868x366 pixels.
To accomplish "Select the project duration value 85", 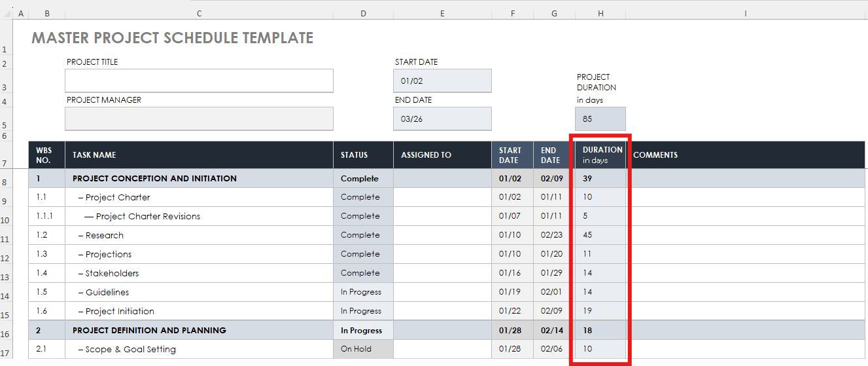I will (x=600, y=119).
